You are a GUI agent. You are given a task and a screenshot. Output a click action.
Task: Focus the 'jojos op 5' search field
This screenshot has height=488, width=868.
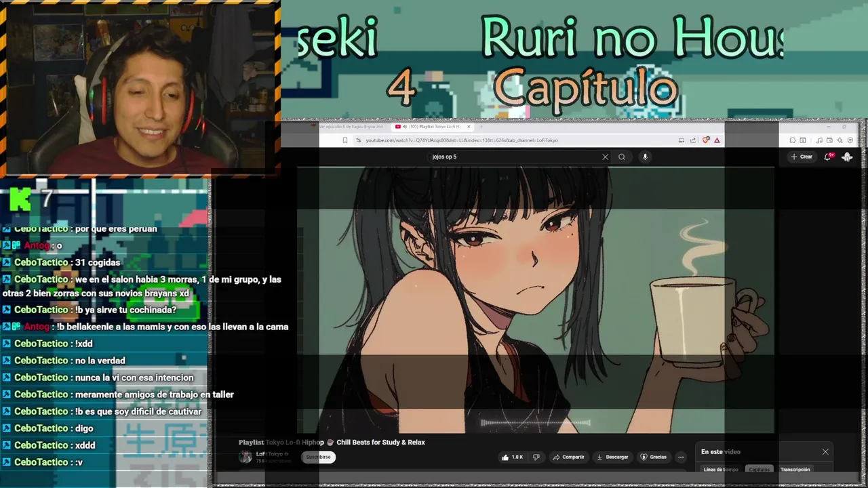click(x=515, y=157)
